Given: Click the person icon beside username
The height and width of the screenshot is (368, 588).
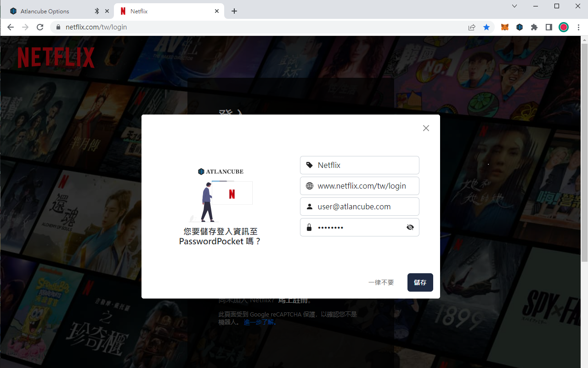Looking at the screenshot, I should click(310, 207).
